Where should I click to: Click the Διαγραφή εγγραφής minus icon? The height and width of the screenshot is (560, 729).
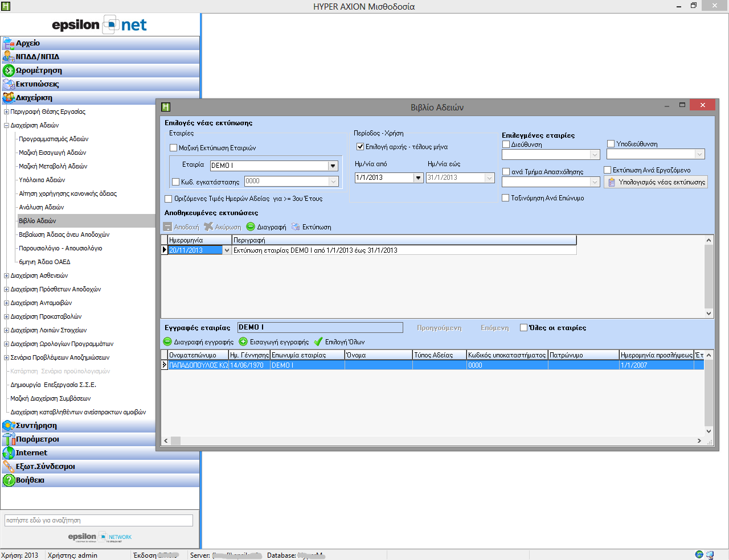167,341
